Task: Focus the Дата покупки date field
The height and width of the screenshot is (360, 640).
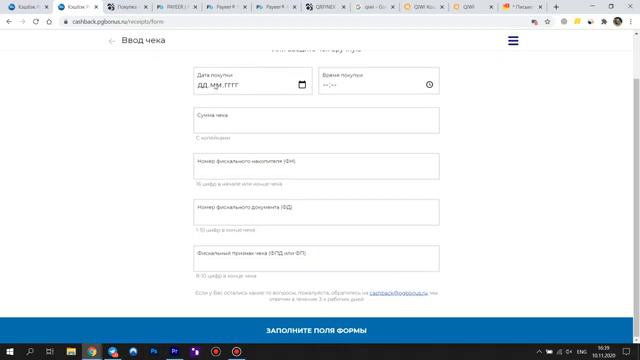Action: coord(253,81)
